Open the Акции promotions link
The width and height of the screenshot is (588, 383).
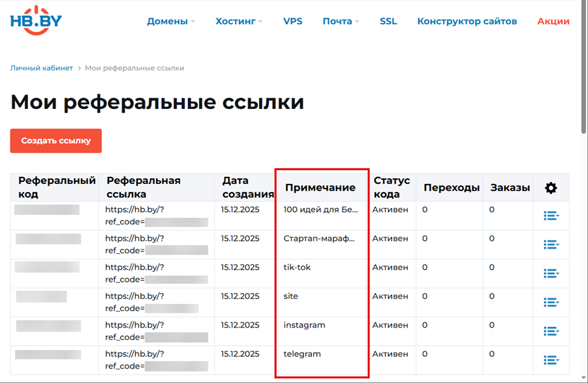[553, 22]
